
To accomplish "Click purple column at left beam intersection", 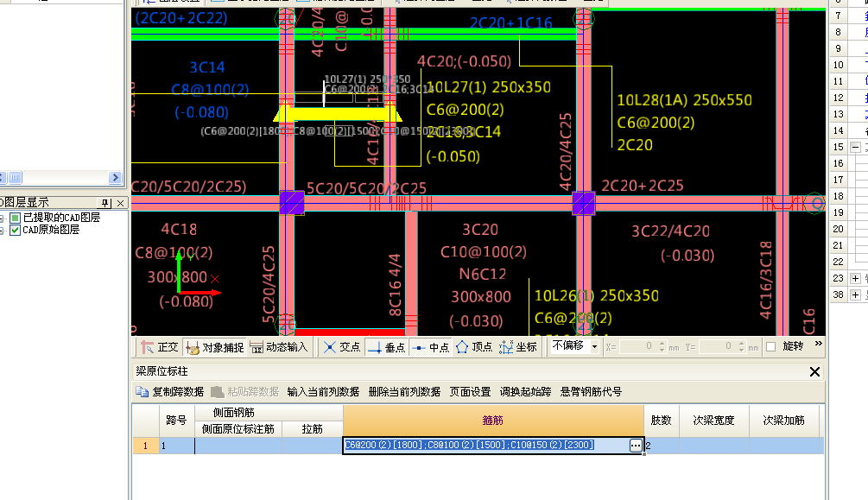I will [x=292, y=203].
